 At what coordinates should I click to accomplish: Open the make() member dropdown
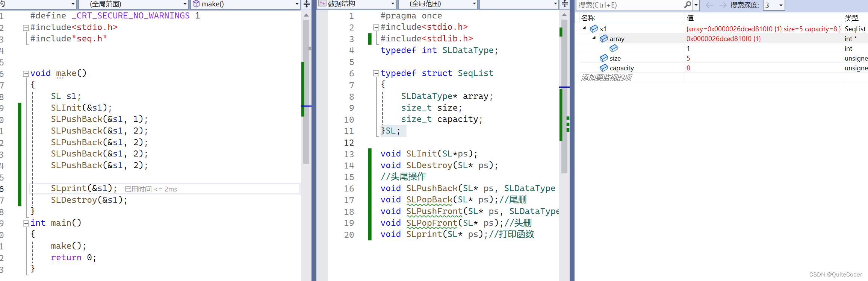(x=297, y=4)
